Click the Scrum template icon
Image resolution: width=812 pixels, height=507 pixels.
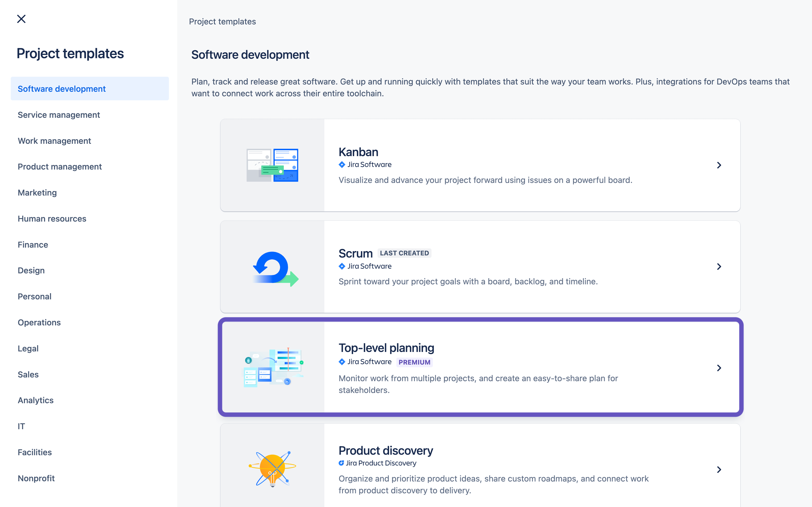[273, 266]
